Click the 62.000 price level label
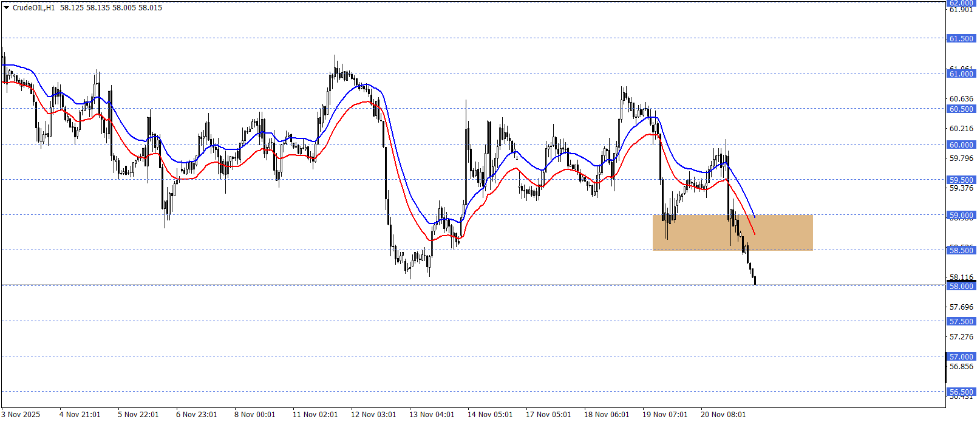 961,2
